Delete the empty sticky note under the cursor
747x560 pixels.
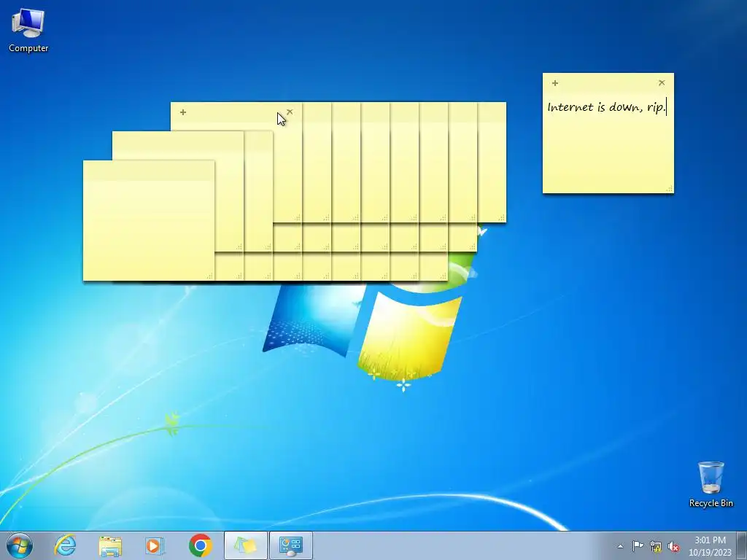click(x=290, y=112)
